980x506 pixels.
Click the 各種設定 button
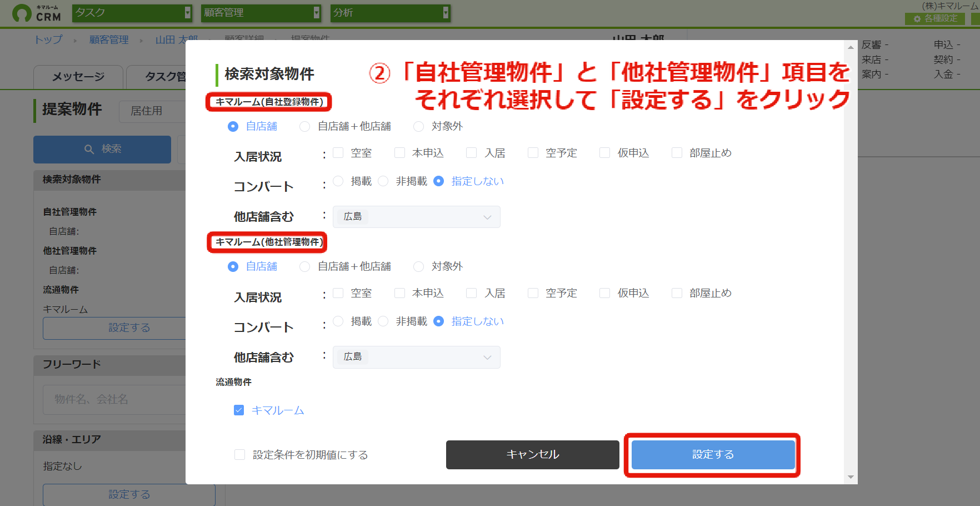click(936, 19)
